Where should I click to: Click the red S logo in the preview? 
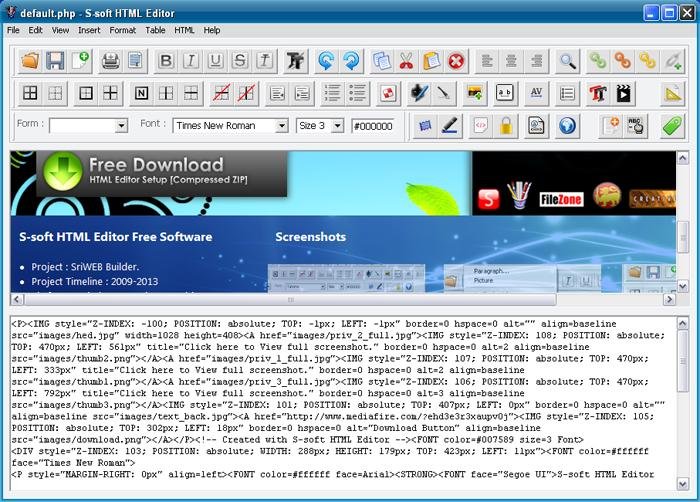pos(488,199)
